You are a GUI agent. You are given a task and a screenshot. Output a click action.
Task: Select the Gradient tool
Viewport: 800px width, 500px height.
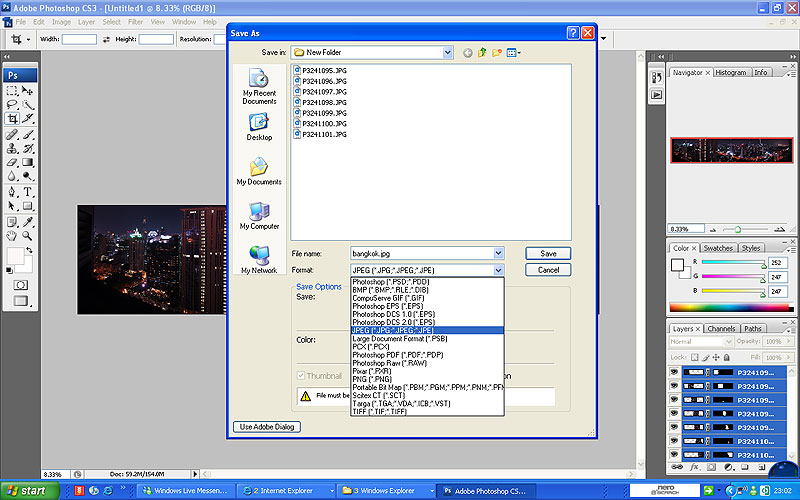[x=28, y=162]
